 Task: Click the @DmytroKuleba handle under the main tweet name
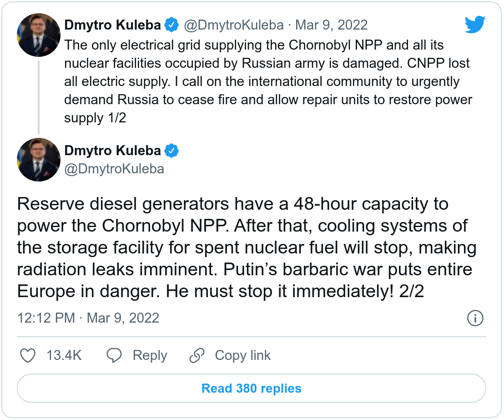[114, 169]
